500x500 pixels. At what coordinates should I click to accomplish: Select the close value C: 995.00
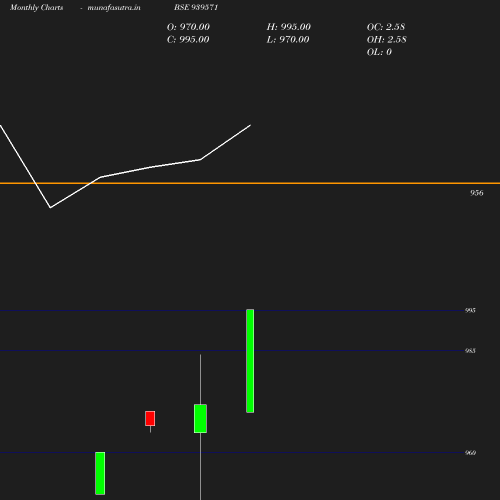(x=188, y=39)
